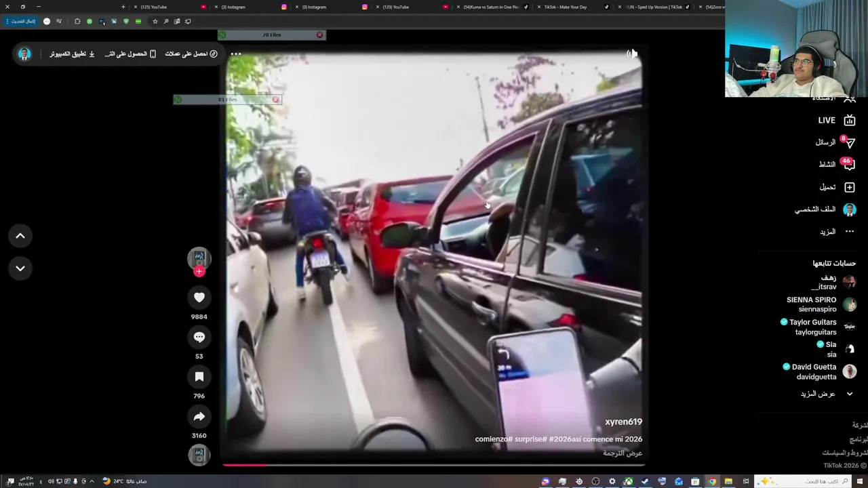
Task: Open Steam from the Windows taskbar
Action: tap(645, 481)
